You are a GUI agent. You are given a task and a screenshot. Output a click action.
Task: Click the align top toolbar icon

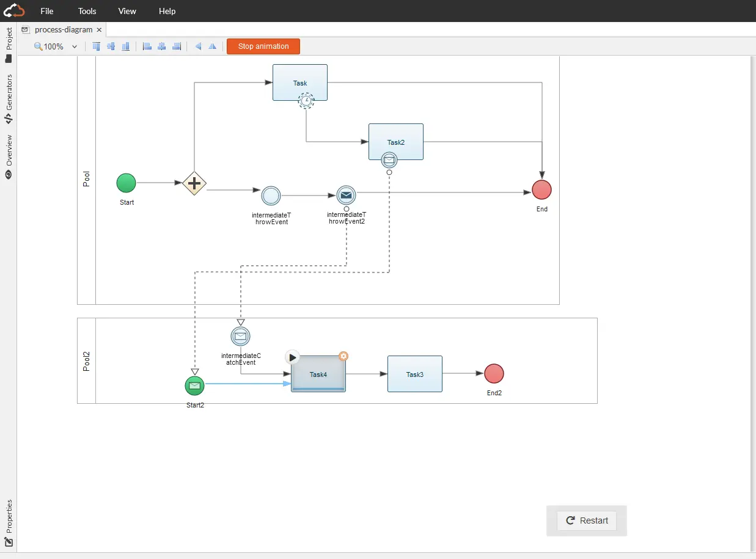[97, 46]
